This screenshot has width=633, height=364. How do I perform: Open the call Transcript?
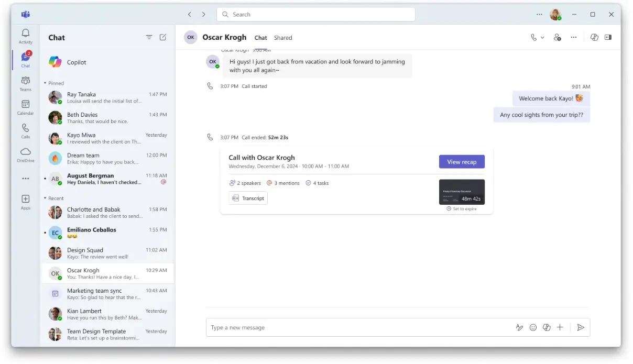point(248,198)
